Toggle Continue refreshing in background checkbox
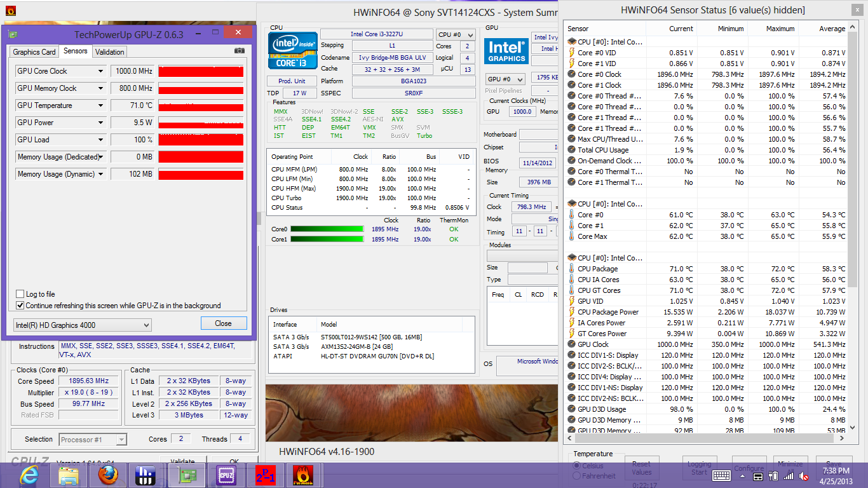868x488 pixels. (x=20, y=306)
